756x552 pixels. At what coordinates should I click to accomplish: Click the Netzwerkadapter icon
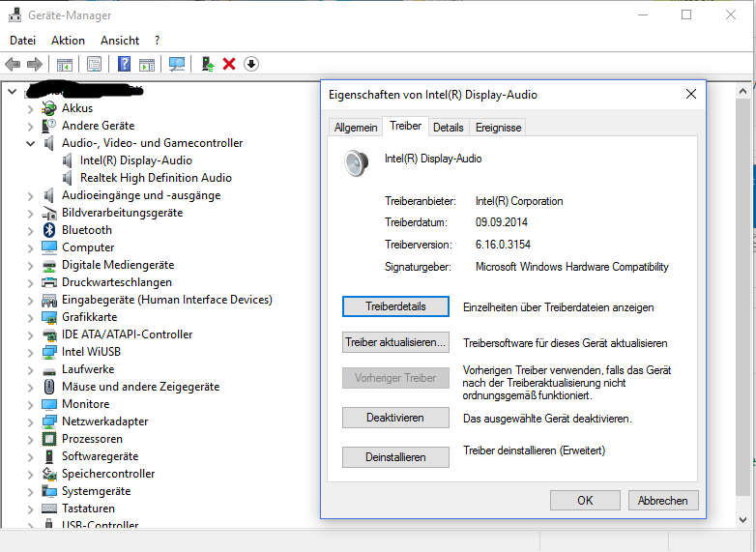pos(49,421)
